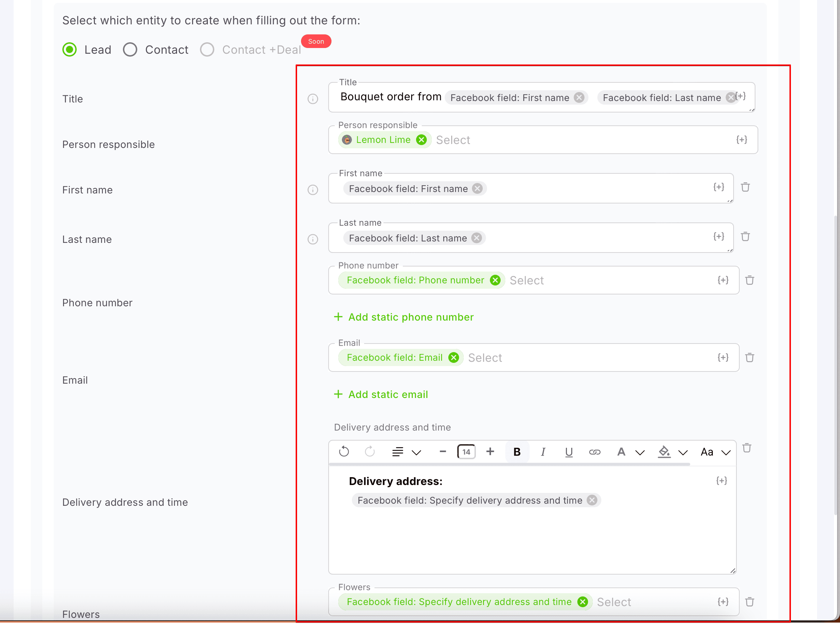Insert variable into Phone number field
Viewport: 840px width, 624px height.
[x=723, y=280]
